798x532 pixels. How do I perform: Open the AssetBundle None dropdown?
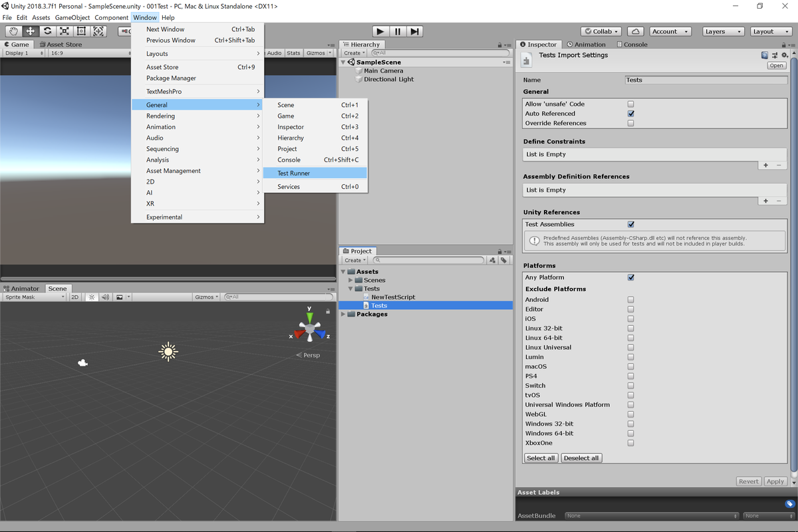click(x=652, y=515)
